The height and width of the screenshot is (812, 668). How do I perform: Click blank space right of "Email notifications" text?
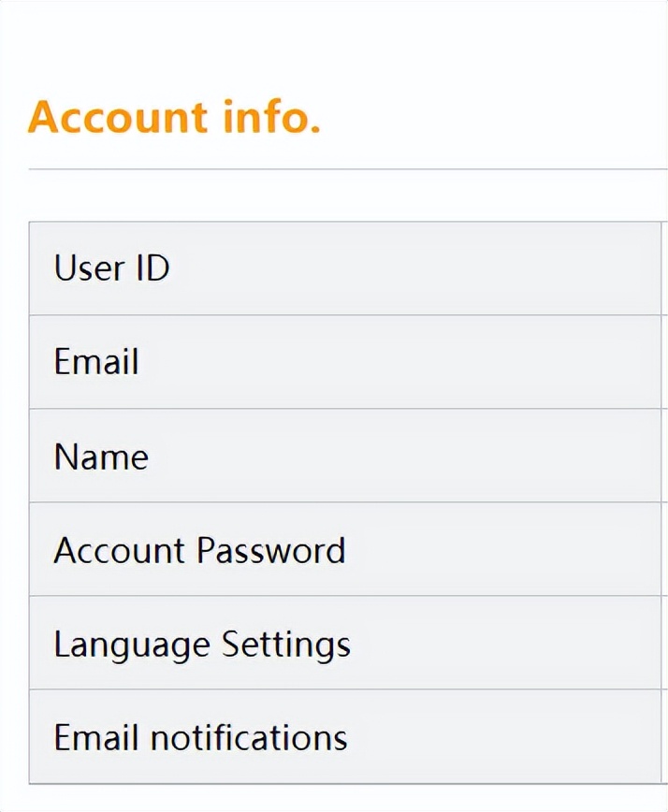(505, 737)
